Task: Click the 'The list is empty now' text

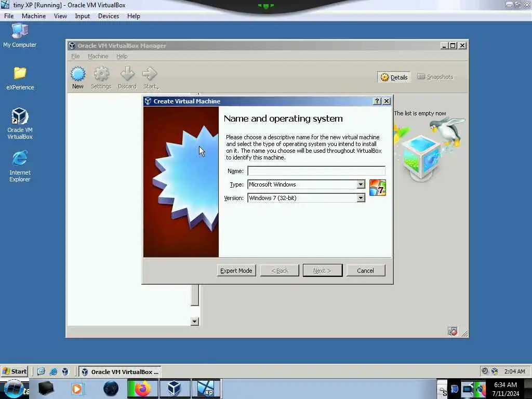Action: point(420,113)
